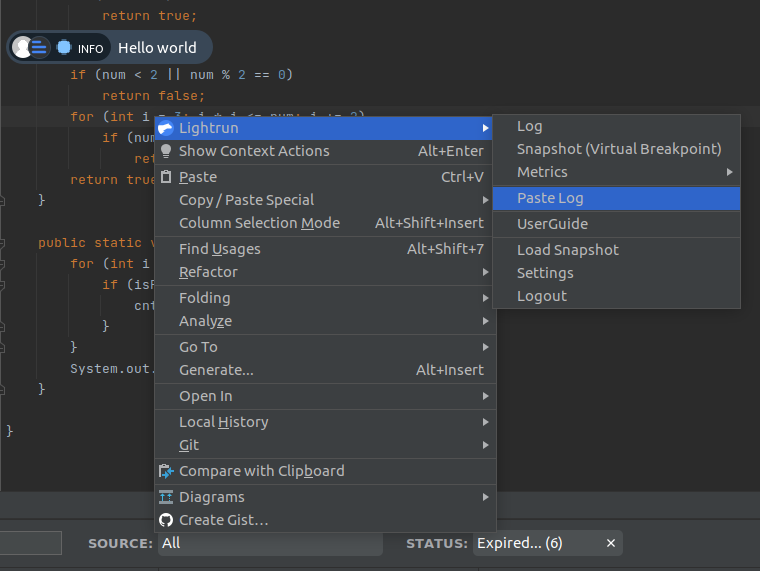Click the blue circle icon next to INFO

pos(64,47)
